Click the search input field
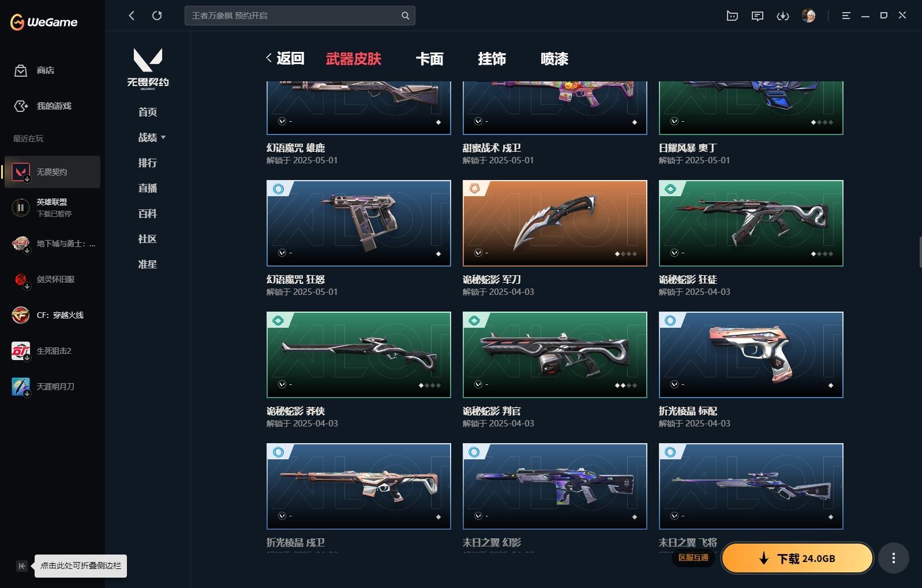This screenshot has height=588, width=922. 294,16
